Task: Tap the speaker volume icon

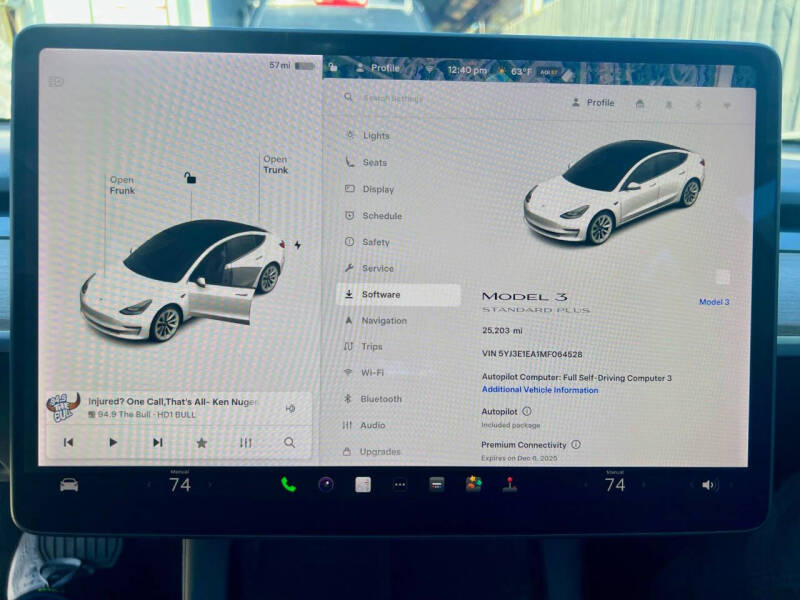Action: point(708,485)
